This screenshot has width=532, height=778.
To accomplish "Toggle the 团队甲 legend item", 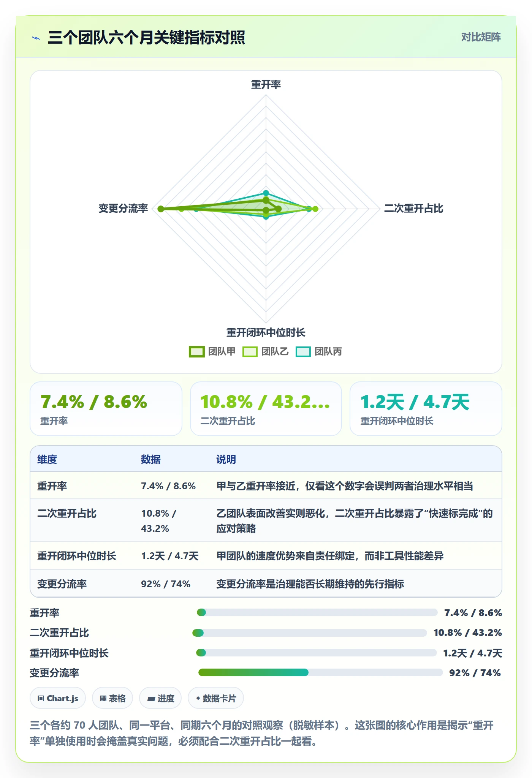I will [212, 352].
